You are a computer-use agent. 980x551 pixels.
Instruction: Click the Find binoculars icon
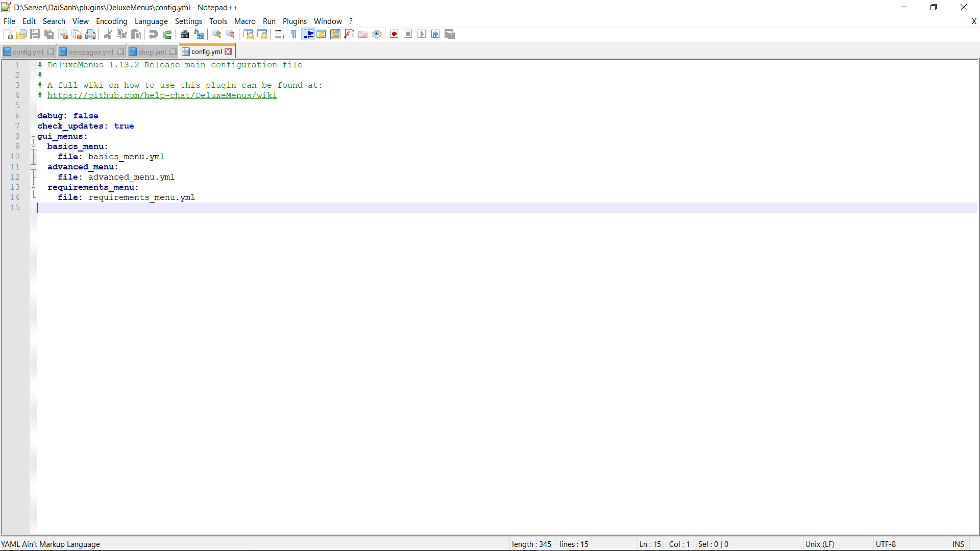pyautogui.click(x=185, y=34)
